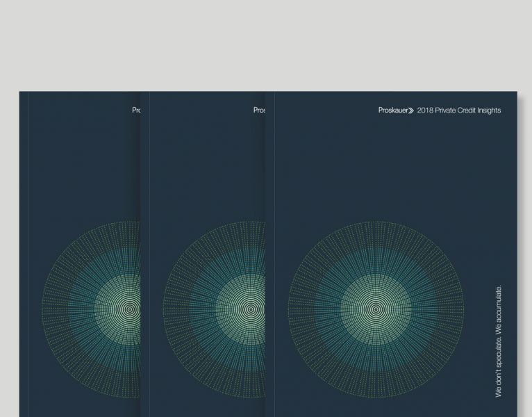Select the rightmost booklet cover's blank navy area
The width and height of the screenshot is (532, 417).
pyautogui.click(x=389, y=174)
